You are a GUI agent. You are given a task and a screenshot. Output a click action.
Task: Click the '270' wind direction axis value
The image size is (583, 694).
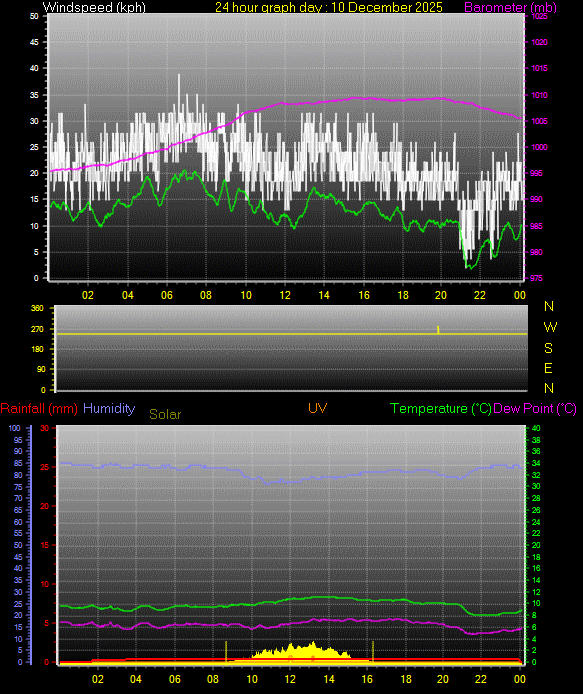click(38, 329)
